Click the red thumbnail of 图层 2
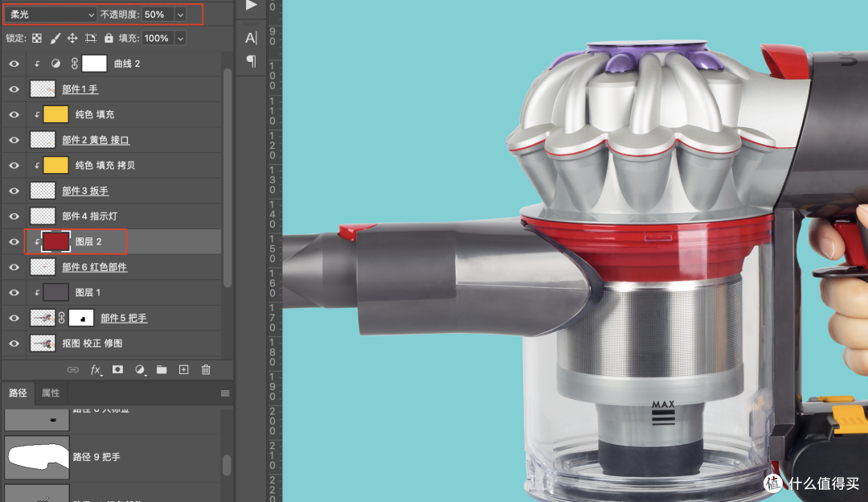The width and height of the screenshot is (868, 502). pyautogui.click(x=56, y=241)
